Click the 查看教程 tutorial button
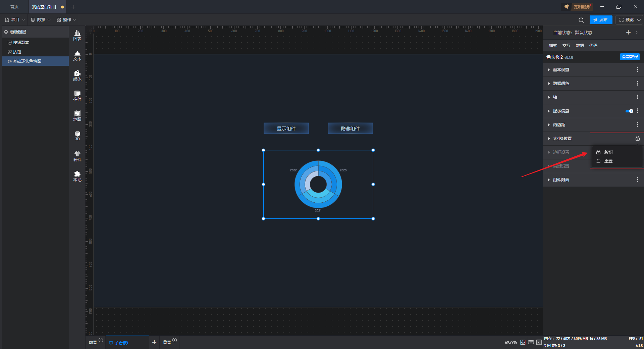644x349 pixels. tap(630, 57)
